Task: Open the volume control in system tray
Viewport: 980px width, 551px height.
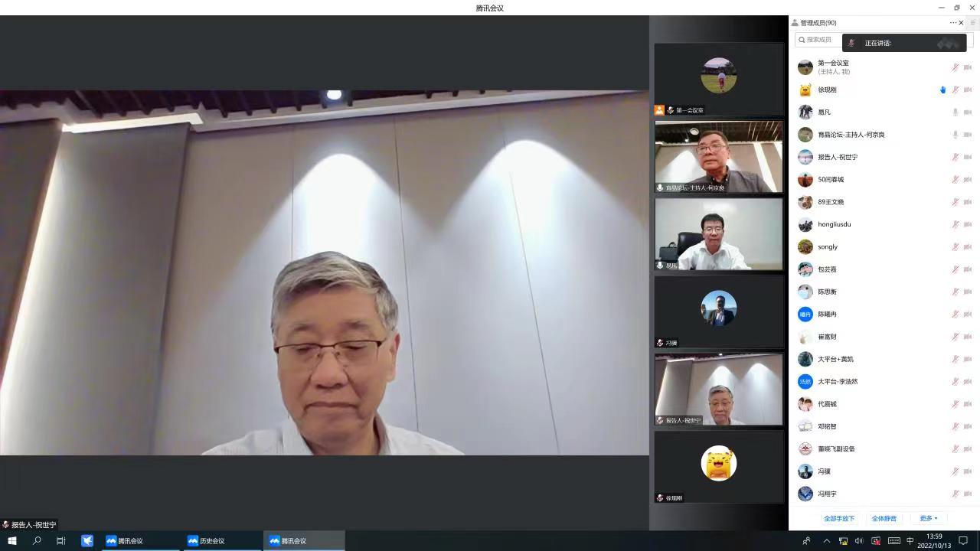Action: (859, 541)
